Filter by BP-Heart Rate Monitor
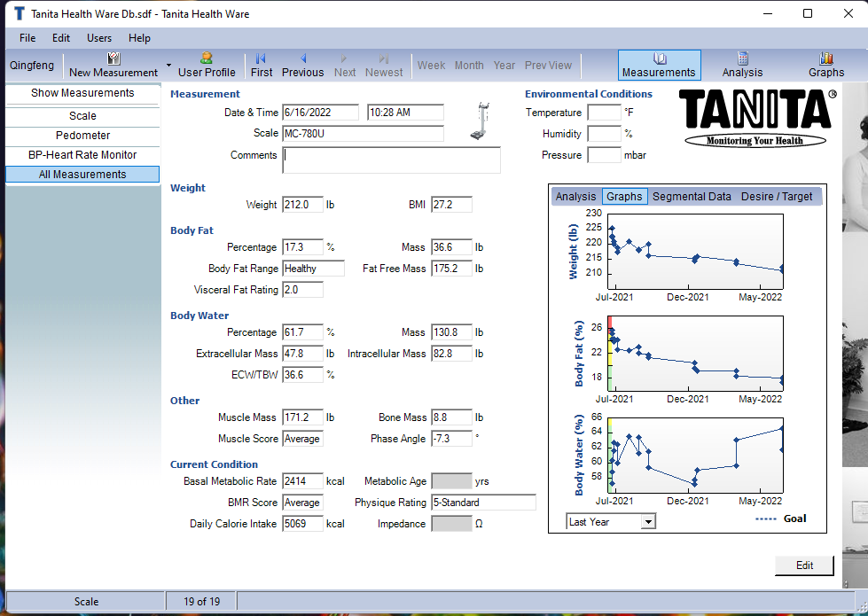 click(x=82, y=155)
